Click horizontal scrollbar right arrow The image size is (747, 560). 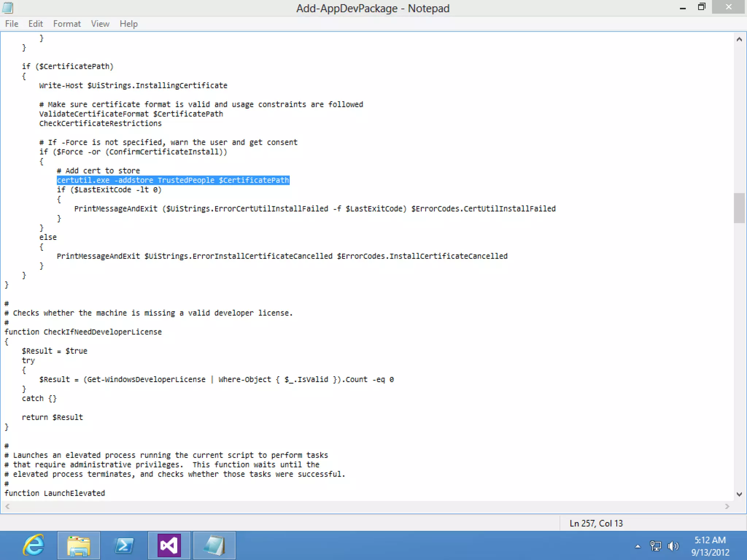727,506
